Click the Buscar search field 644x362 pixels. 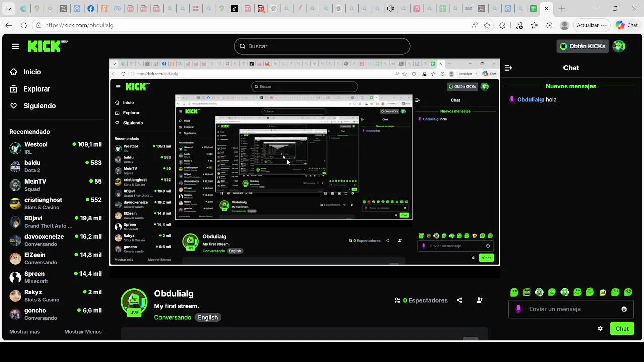(322, 46)
